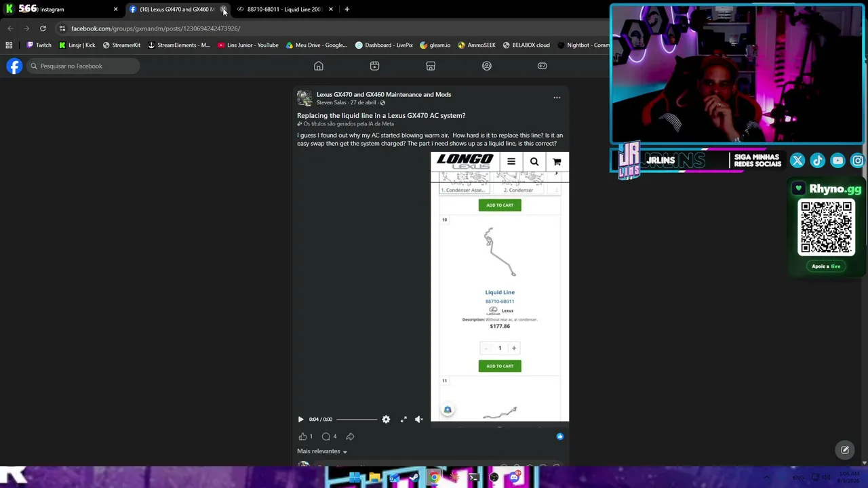Viewport: 868px width, 488px height.
Task: Open the Nightbot bookmark
Action: coord(583,45)
